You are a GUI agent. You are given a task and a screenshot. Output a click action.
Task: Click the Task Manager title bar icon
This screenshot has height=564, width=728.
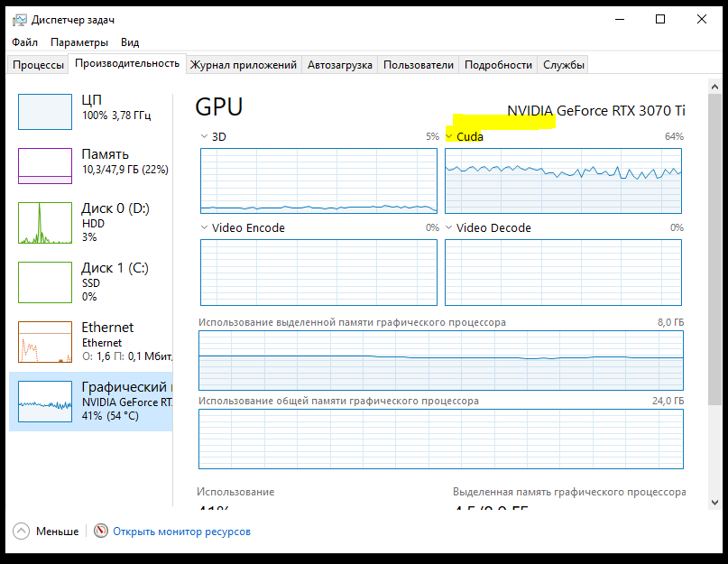(x=20, y=20)
